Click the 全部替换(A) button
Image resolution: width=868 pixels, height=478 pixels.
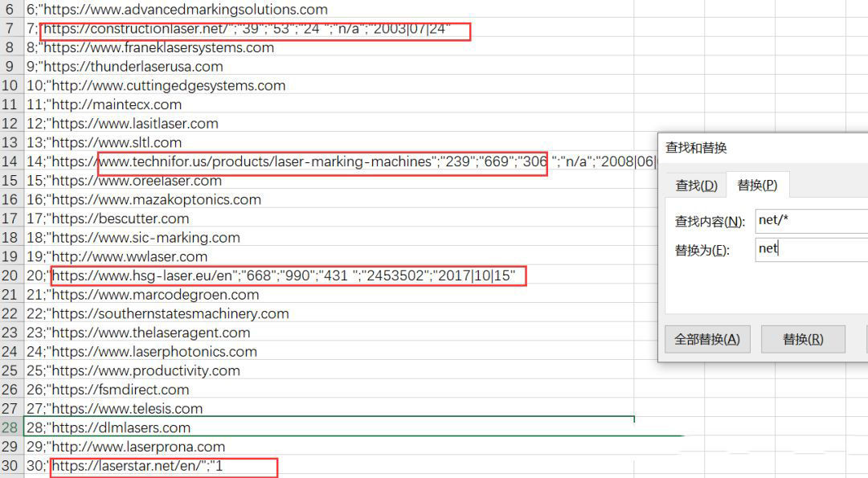click(x=707, y=339)
